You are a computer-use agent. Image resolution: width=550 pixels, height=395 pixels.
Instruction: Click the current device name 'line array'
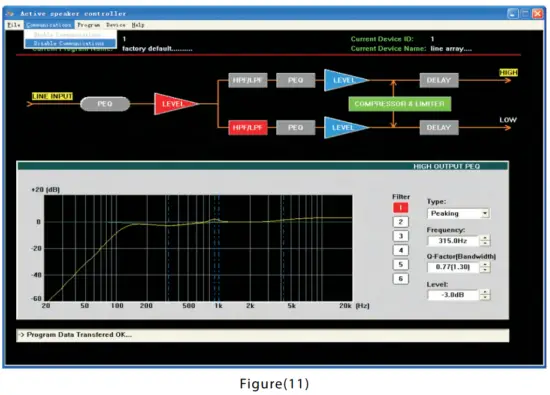click(x=451, y=49)
